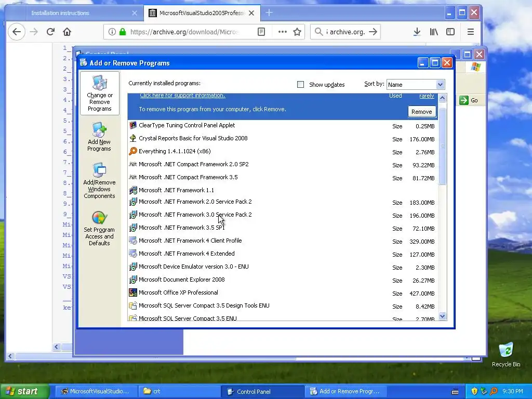Image resolution: width=532 pixels, height=399 pixels.
Task: Click program list scroll up arrow
Action: point(442,98)
